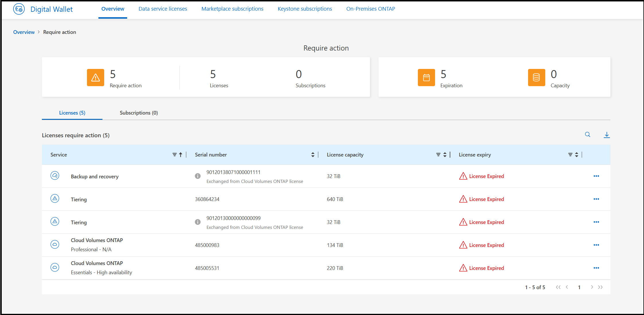Image resolution: width=644 pixels, height=315 pixels.
Task: Click the 640 TiB capacity value
Action: point(335,199)
